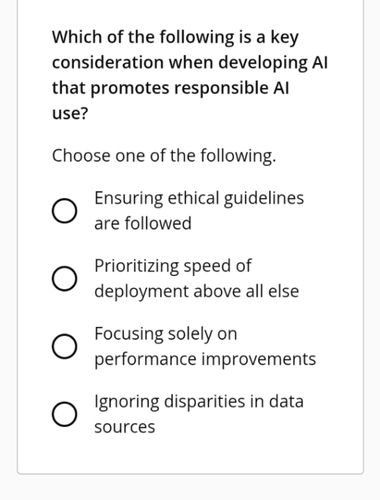The width and height of the screenshot is (380, 500).
Task: Click the "Ignoring disparities in data" answer text
Action: point(199,402)
